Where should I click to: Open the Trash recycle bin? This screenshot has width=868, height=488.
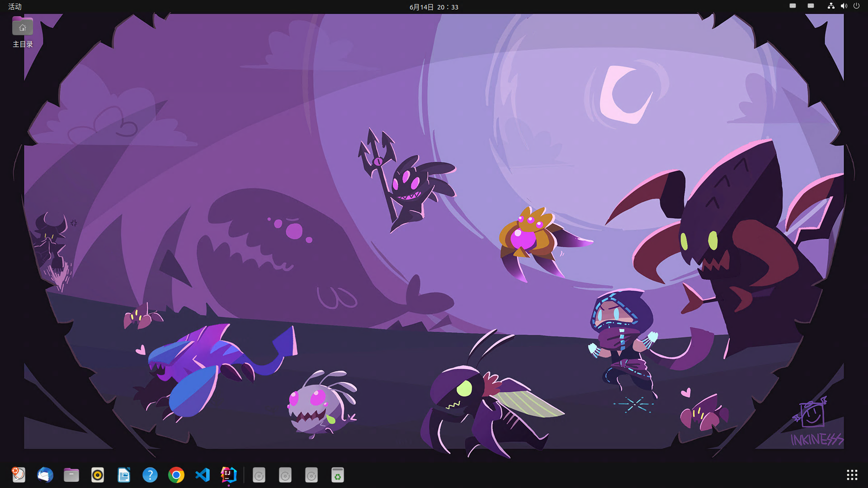click(338, 475)
